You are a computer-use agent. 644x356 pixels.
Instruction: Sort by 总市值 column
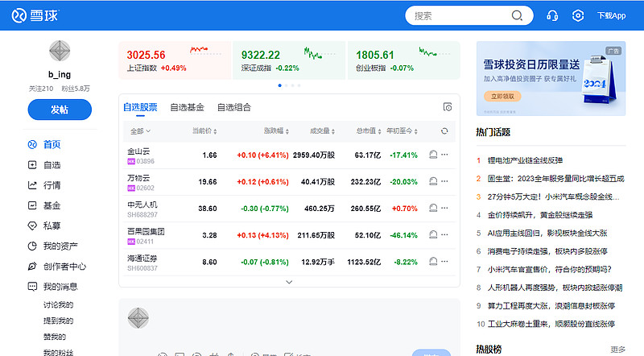(369, 131)
